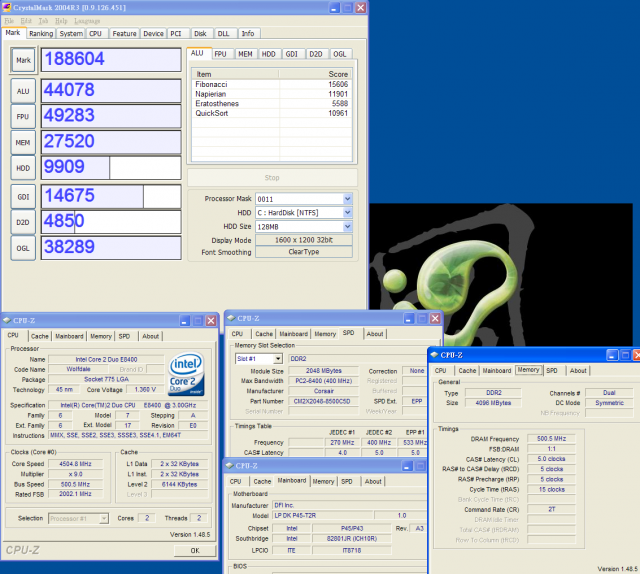Open Mainboard tab in CPU-Z CPU window

tap(69, 336)
